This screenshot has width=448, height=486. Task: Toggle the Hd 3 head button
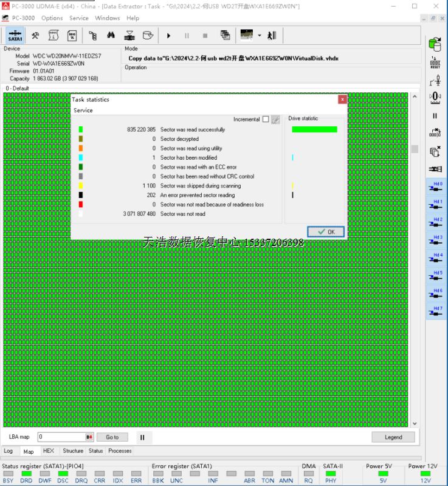click(435, 240)
